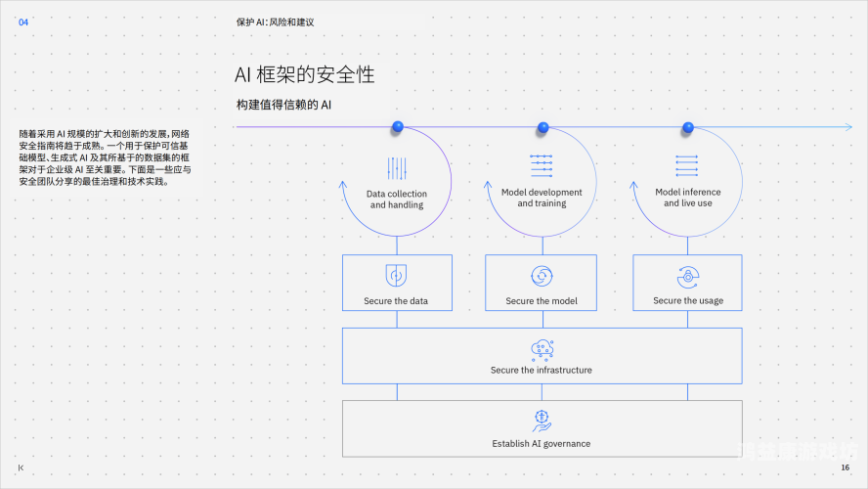Select the 'Secure the data' label

396,300
